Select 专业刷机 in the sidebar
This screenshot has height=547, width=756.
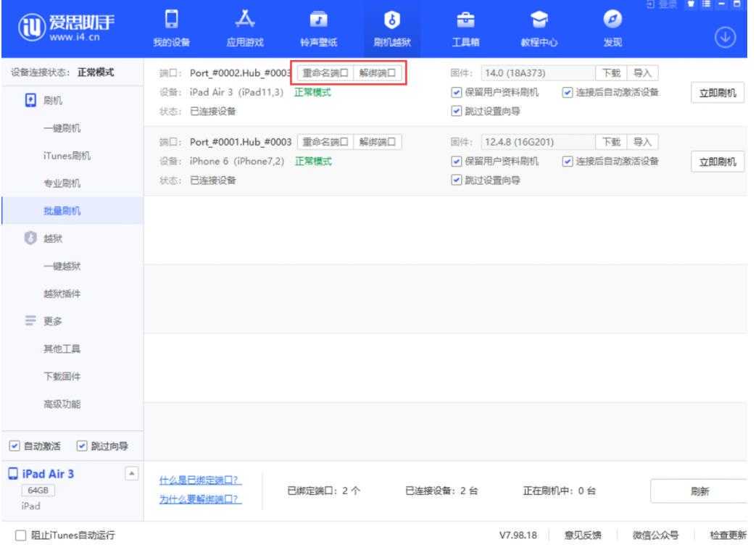click(x=62, y=184)
